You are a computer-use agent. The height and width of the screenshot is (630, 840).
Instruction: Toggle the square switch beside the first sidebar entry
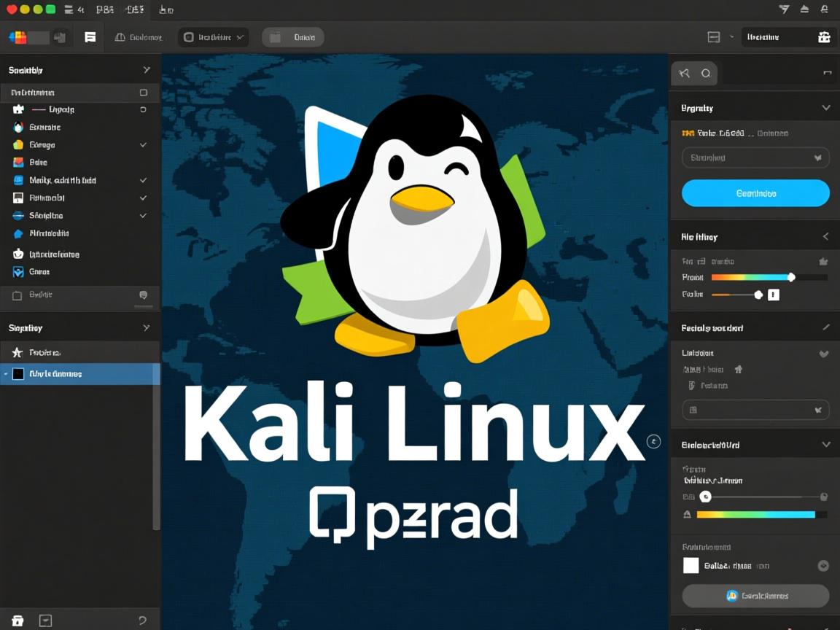143,93
